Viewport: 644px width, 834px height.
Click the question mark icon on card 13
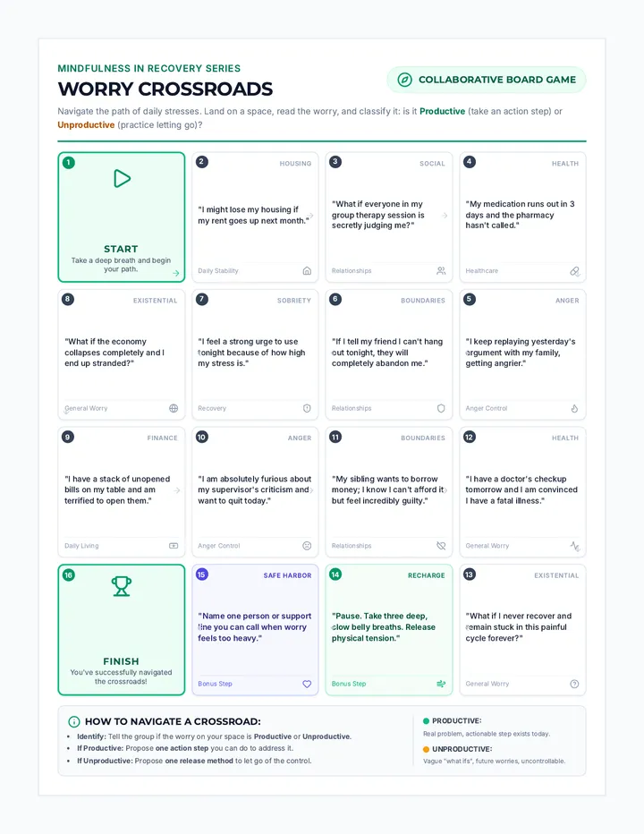coord(574,684)
